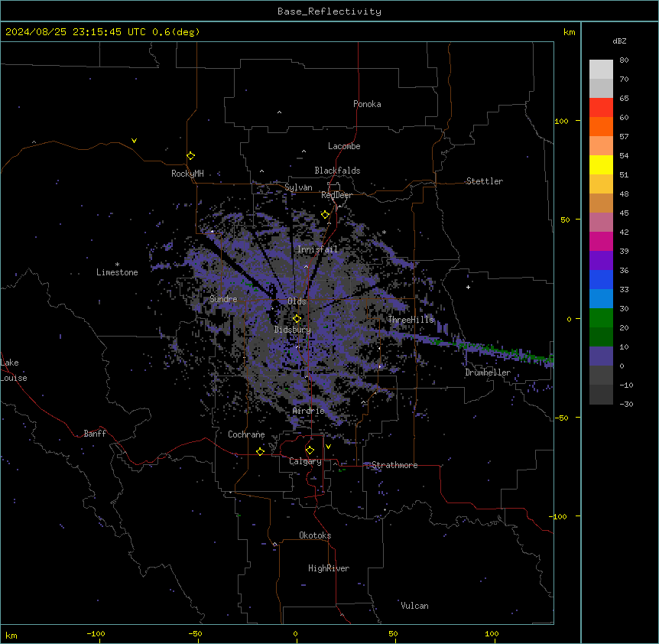Screen dimensions: 659x644
Task: Click the dBZ legend heading
Action: pyautogui.click(x=619, y=41)
